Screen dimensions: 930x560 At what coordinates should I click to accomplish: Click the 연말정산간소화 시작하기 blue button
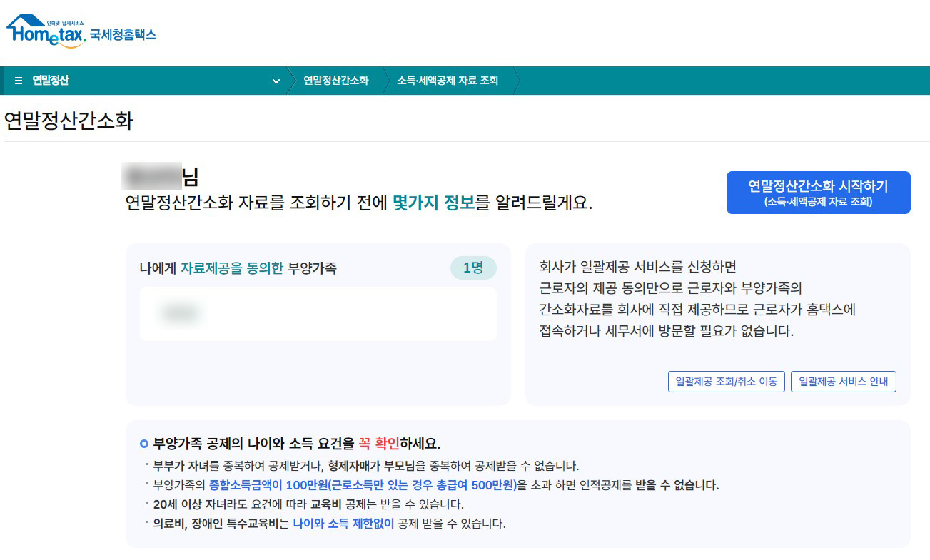pyautogui.click(x=818, y=193)
